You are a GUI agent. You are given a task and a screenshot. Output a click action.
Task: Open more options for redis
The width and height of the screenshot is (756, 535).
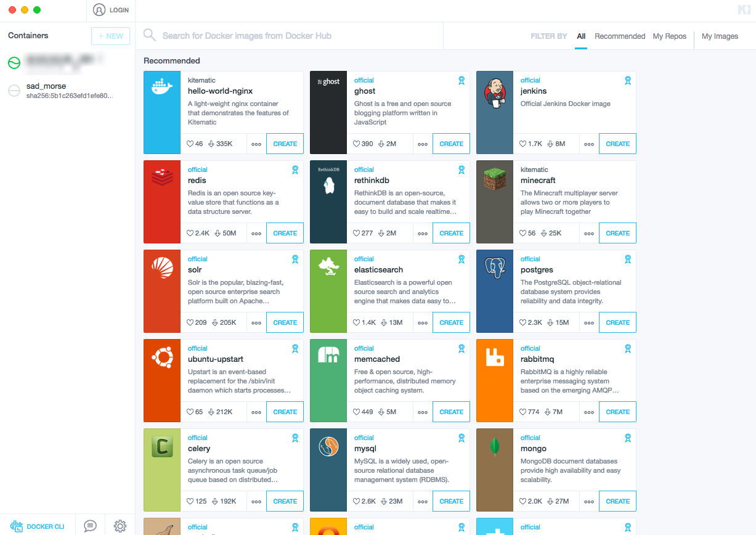(256, 234)
